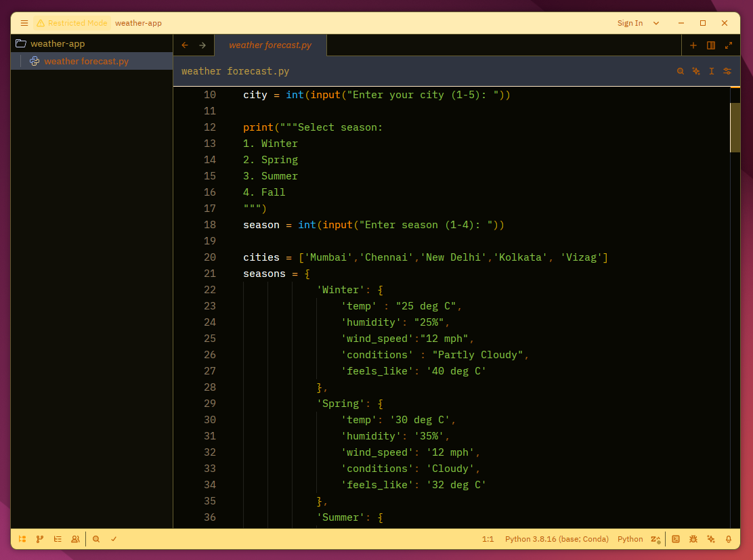Close the Zed window
This screenshot has height=560, width=753.
(725, 23)
